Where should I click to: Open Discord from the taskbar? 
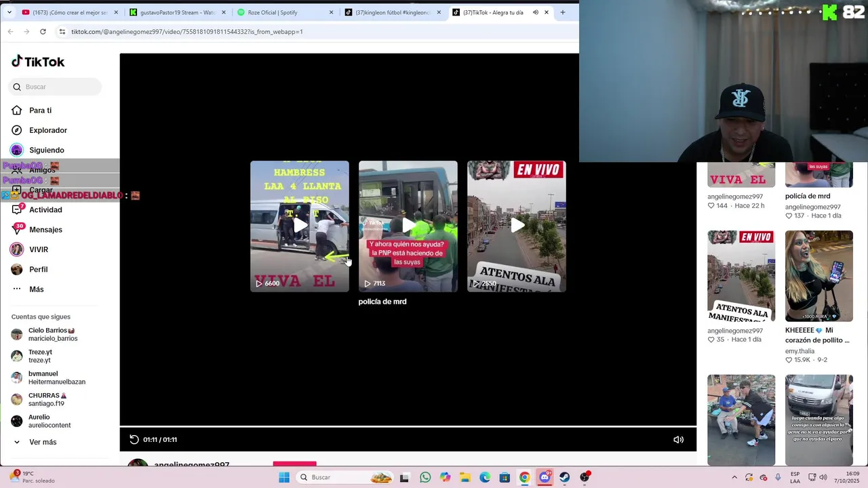point(545,477)
